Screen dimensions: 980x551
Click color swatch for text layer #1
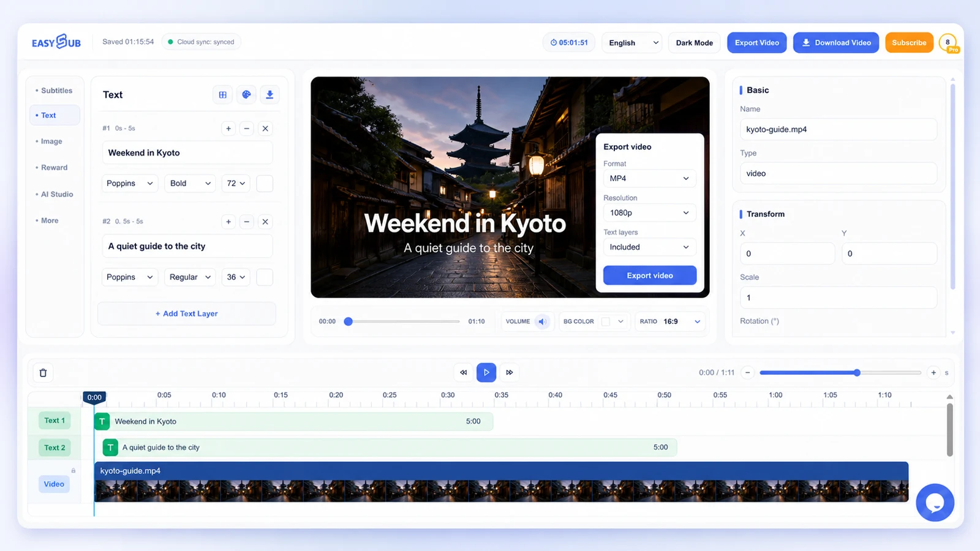[265, 184]
